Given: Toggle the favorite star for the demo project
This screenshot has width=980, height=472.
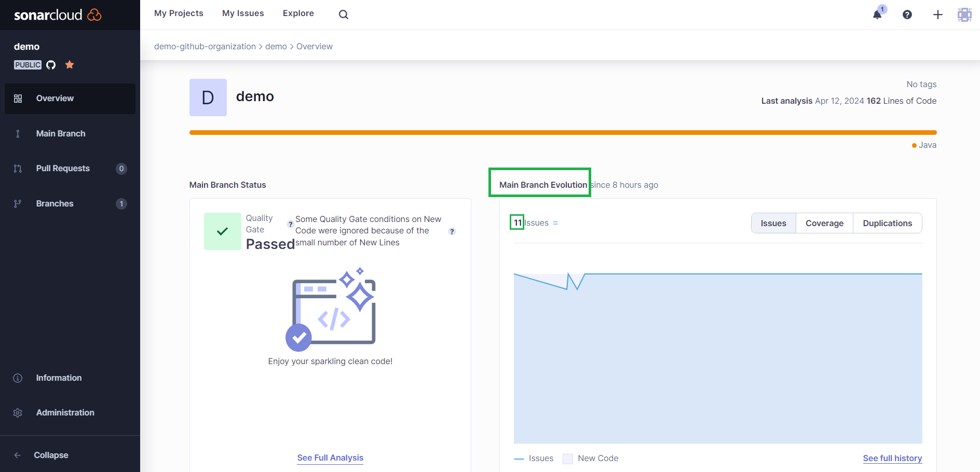Looking at the screenshot, I should [70, 64].
